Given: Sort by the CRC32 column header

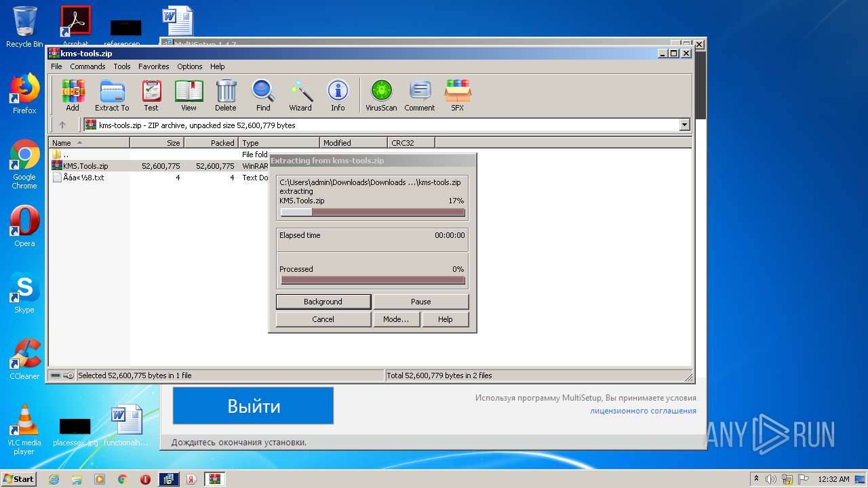Looking at the screenshot, I should [411, 142].
